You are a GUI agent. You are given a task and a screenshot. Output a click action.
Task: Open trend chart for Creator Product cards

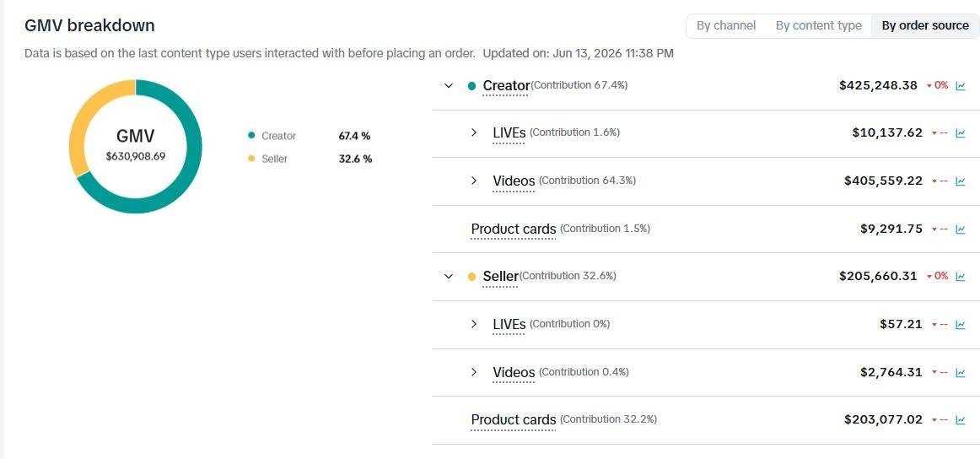(960, 229)
